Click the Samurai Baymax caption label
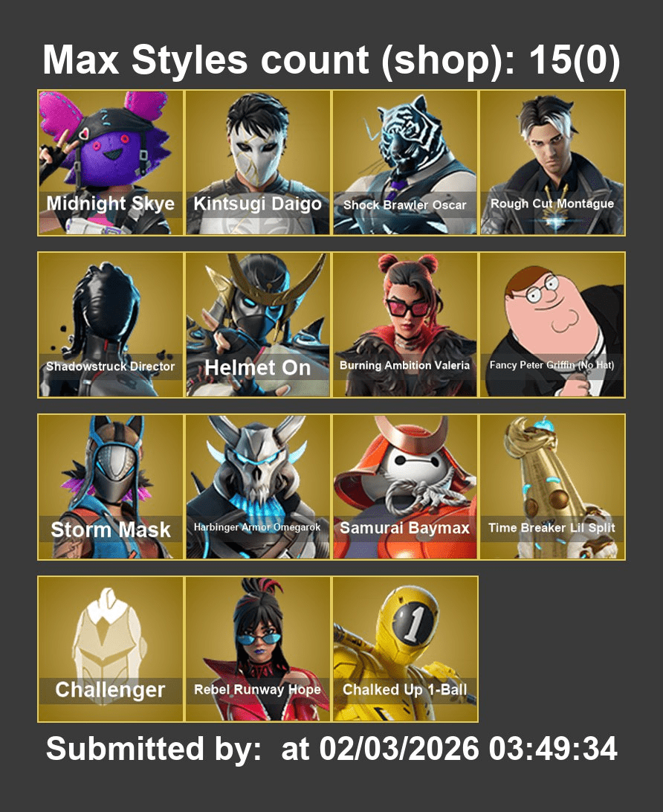The width and height of the screenshot is (663, 812). point(405,528)
